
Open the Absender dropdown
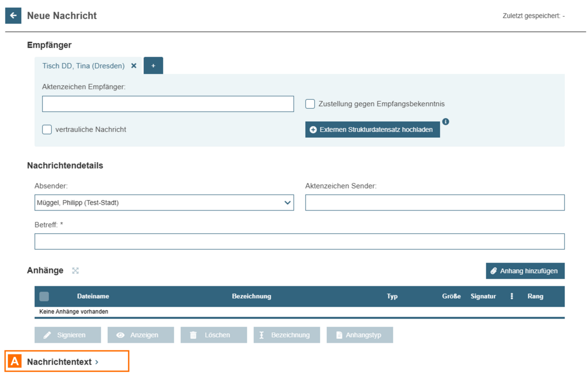[x=164, y=203]
